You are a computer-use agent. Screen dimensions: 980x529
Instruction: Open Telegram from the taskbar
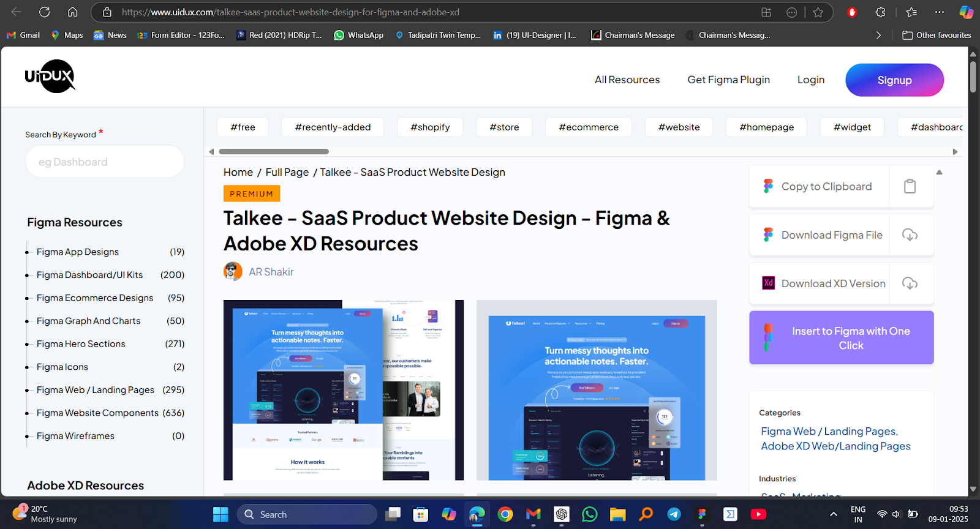click(674, 514)
